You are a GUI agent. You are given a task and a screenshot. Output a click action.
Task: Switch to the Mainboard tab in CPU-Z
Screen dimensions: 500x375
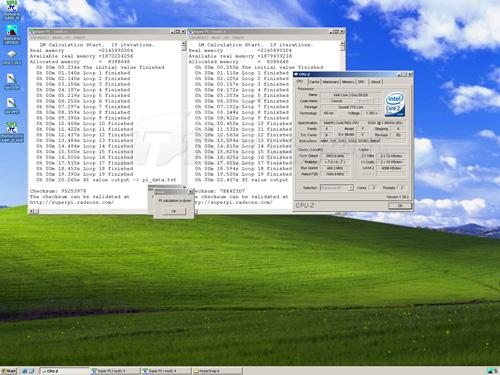(x=330, y=82)
